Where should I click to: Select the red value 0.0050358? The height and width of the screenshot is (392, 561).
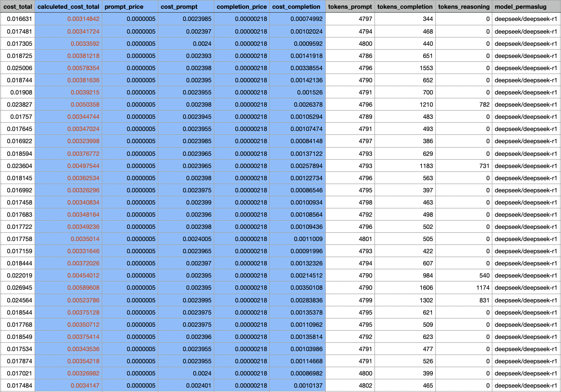[x=68, y=104]
